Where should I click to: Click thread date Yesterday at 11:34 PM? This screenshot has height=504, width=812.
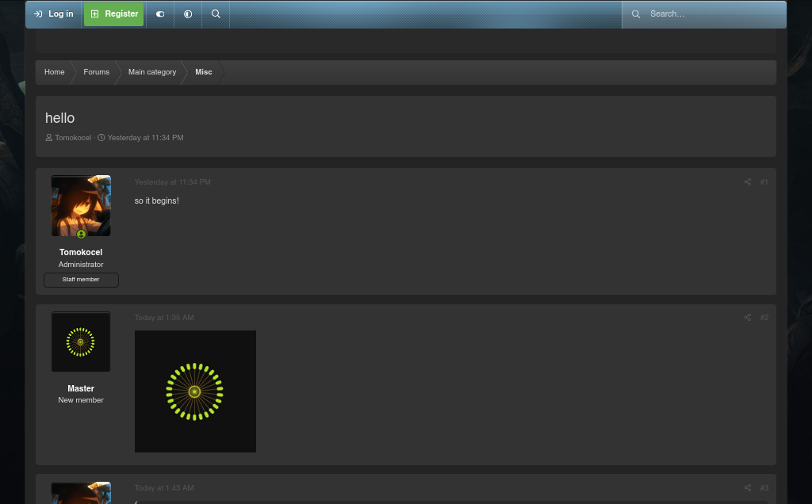[146, 138]
